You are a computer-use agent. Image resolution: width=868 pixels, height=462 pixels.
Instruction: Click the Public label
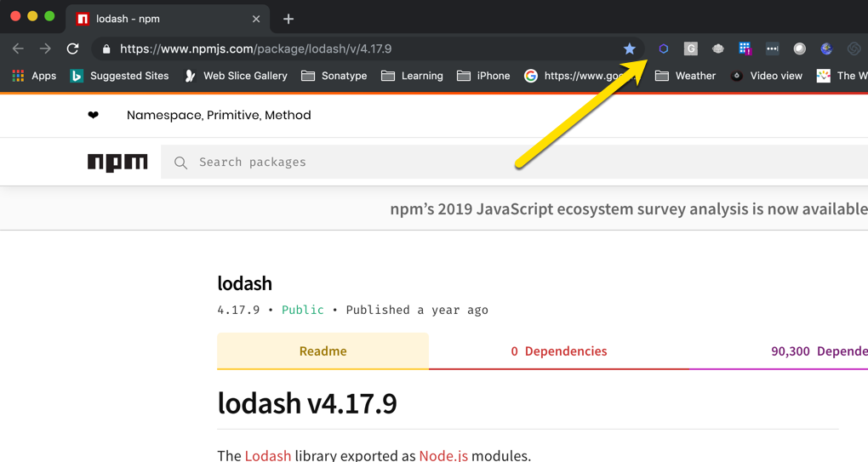pyautogui.click(x=303, y=310)
